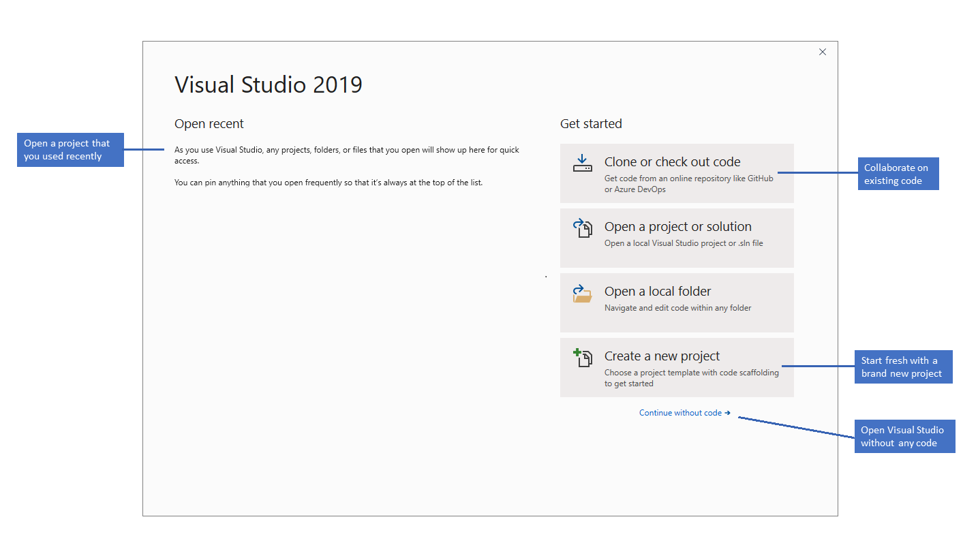Select the Open a local folder option
The width and height of the screenshot is (978, 560).
pyautogui.click(x=657, y=292)
